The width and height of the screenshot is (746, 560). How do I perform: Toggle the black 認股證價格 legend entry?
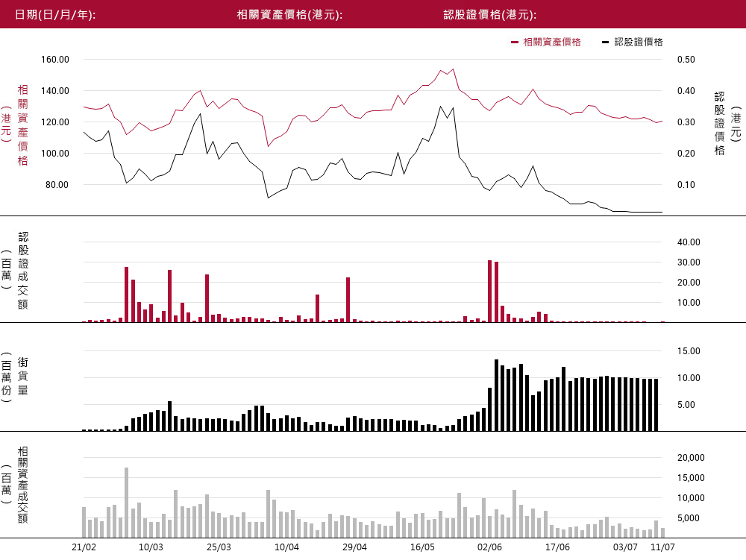click(x=633, y=43)
